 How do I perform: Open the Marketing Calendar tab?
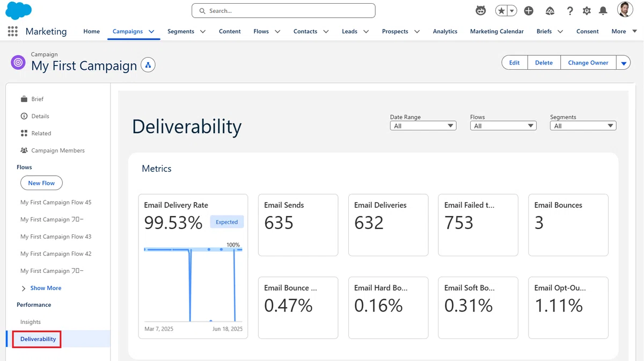[x=497, y=31]
